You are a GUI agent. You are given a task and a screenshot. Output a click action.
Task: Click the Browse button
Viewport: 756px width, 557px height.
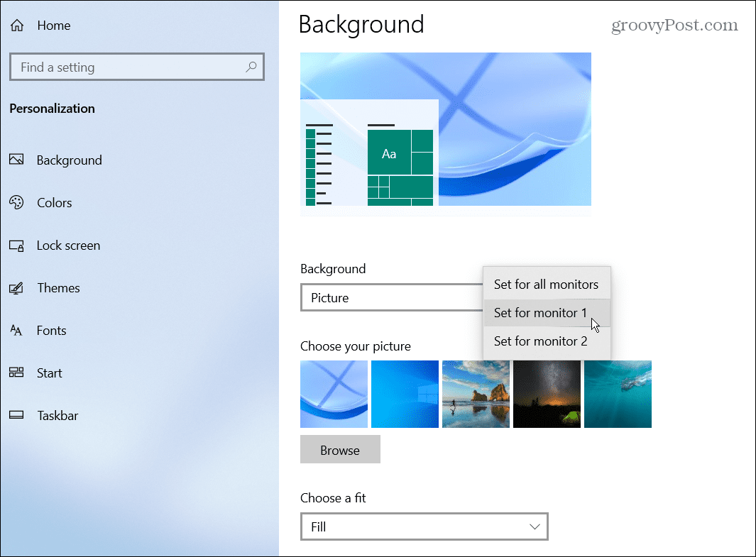(x=340, y=449)
